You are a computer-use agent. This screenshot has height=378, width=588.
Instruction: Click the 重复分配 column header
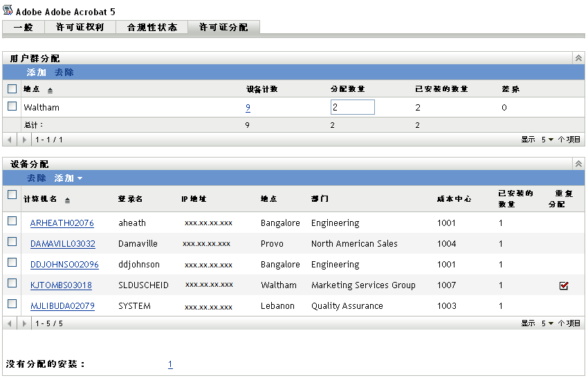tap(560, 198)
